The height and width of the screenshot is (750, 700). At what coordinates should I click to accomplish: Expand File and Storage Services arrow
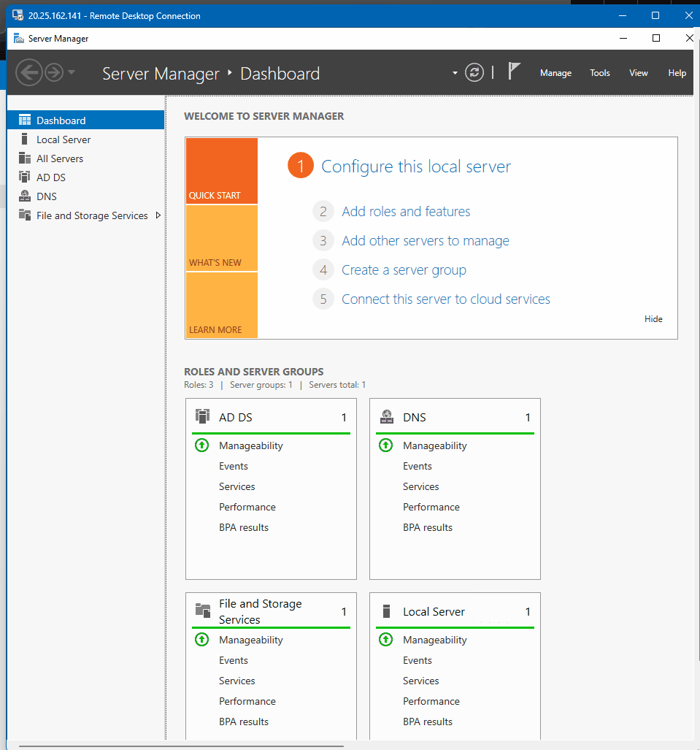click(x=158, y=215)
